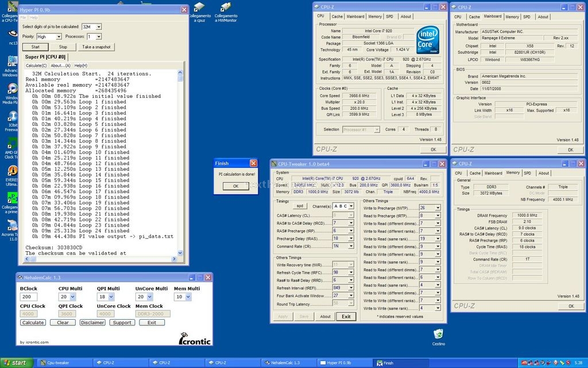Viewport: 588px width, 368px height.
Task: Click the Clear button in NehalemCalc
Action: point(63,323)
